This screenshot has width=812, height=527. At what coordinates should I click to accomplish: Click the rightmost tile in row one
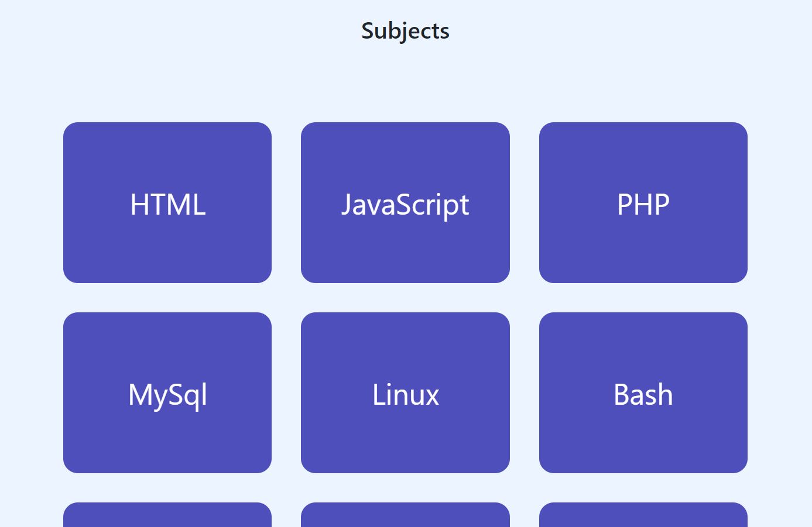click(x=643, y=202)
